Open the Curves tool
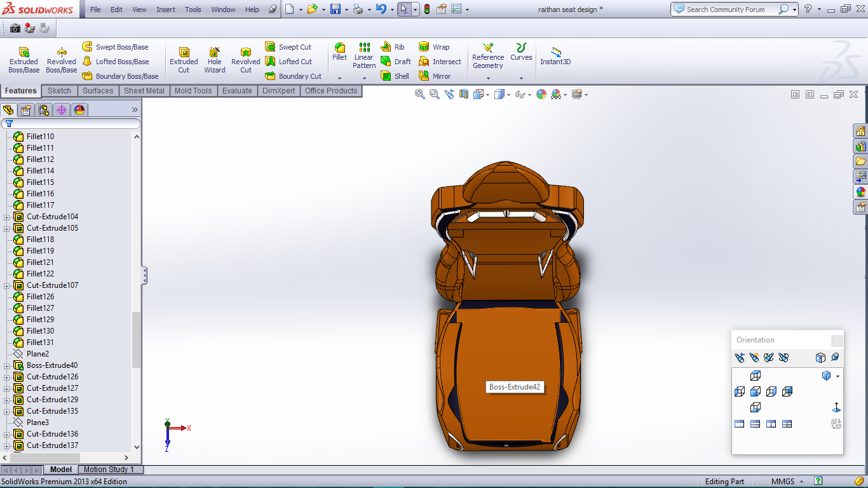 click(521, 52)
